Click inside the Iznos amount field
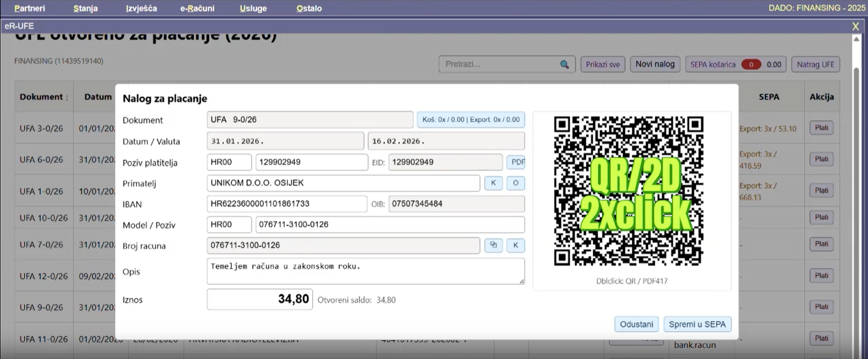This screenshot has width=868, height=359. click(x=260, y=298)
